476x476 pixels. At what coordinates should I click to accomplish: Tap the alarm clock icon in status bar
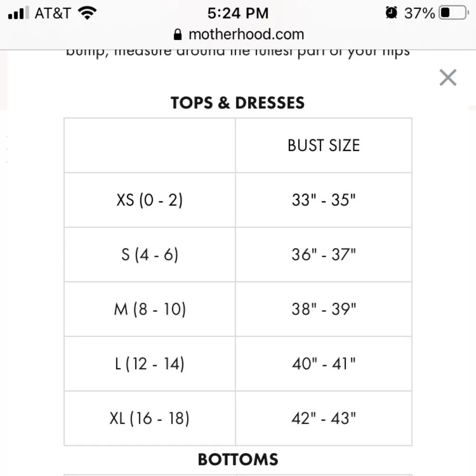391,13
